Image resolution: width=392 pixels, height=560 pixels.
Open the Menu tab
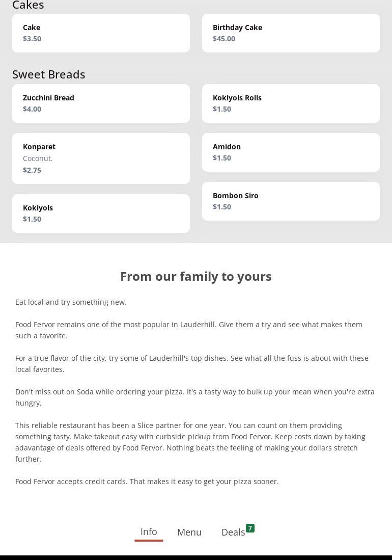[x=189, y=532]
